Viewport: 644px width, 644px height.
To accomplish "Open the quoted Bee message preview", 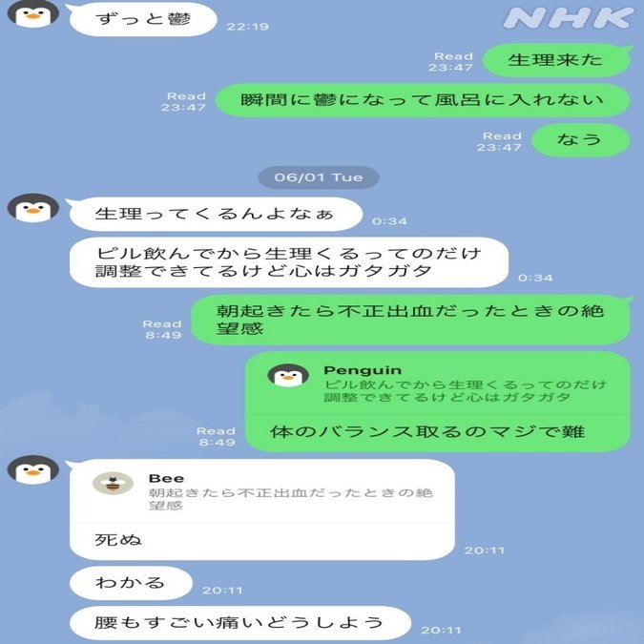I will tap(262, 491).
